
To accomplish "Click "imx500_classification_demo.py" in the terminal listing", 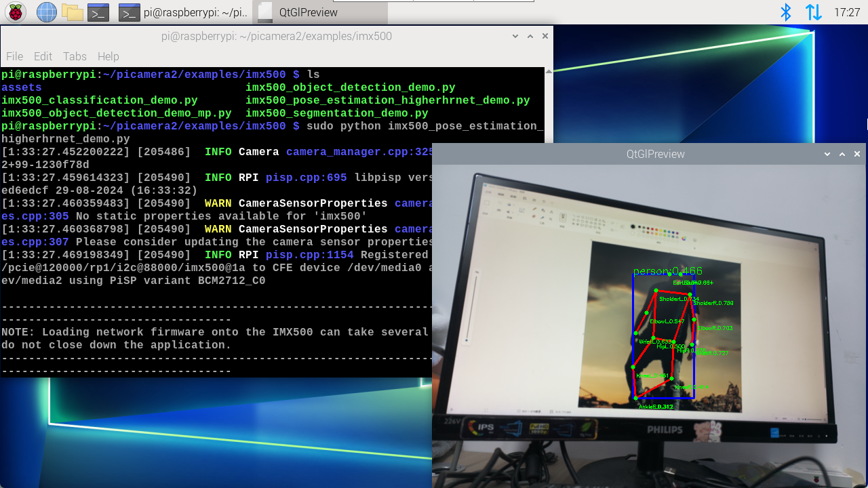I will (x=100, y=100).
